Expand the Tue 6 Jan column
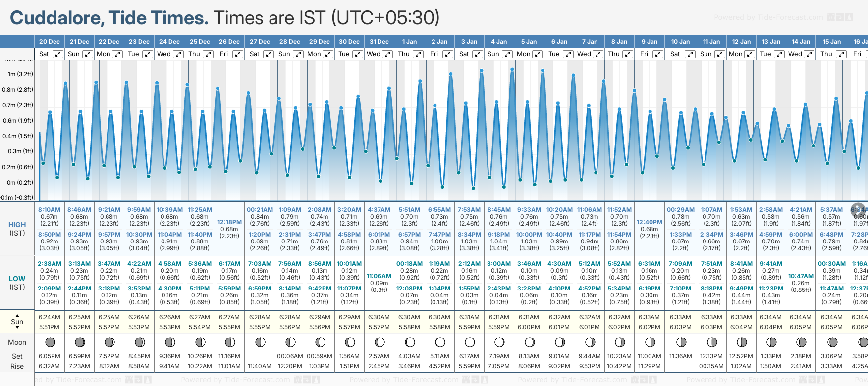 point(568,54)
